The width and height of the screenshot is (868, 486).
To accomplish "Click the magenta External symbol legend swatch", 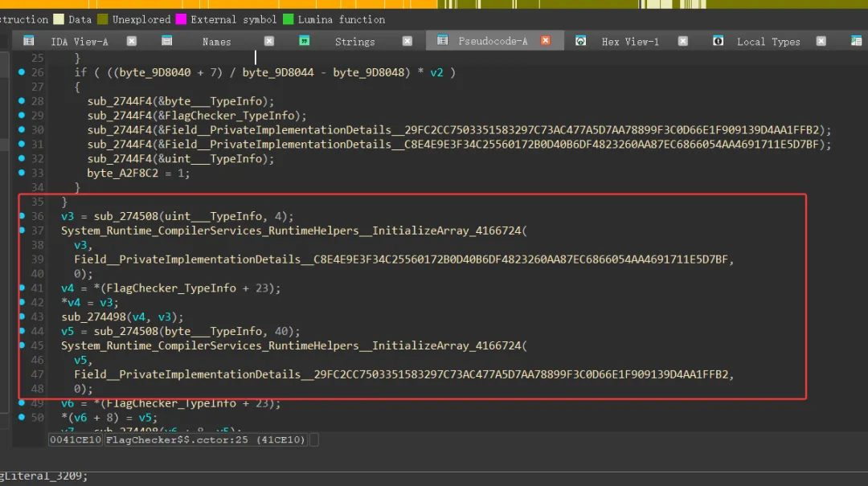I will pyautogui.click(x=181, y=19).
